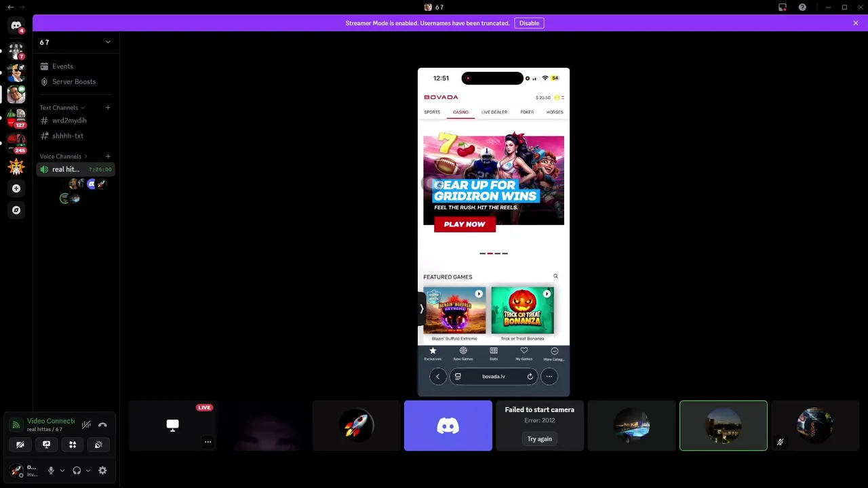Click the Video Connected signal icon
This screenshot has height=488, width=868.
click(x=16, y=425)
